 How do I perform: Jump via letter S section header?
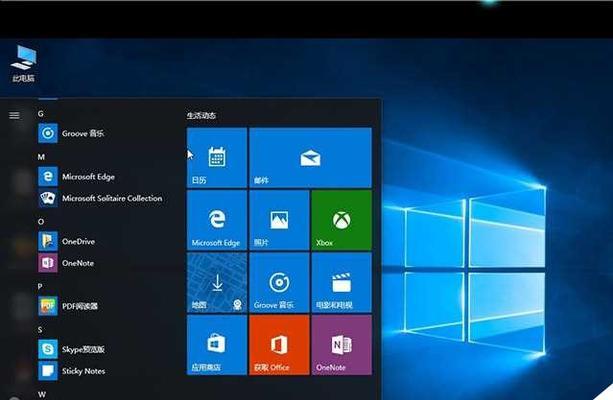[x=40, y=330]
